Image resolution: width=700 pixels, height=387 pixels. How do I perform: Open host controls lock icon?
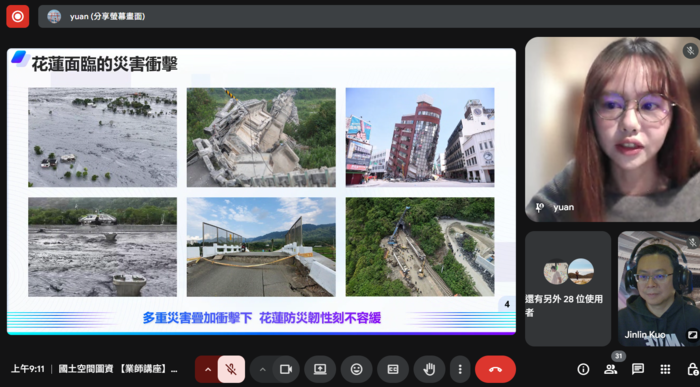tap(693, 369)
